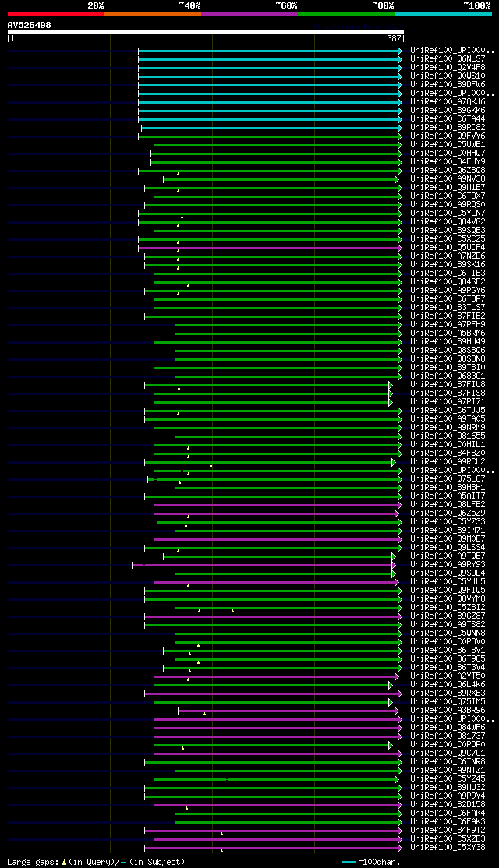The height and width of the screenshot is (868, 499).
Task: Click the cyan 100char scale legend line
Action: (x=349, y=863)
